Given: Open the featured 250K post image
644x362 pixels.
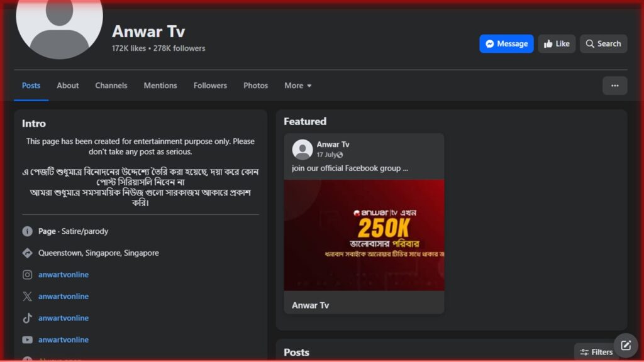Looking at the screenshot, I should tap(364, 235).
